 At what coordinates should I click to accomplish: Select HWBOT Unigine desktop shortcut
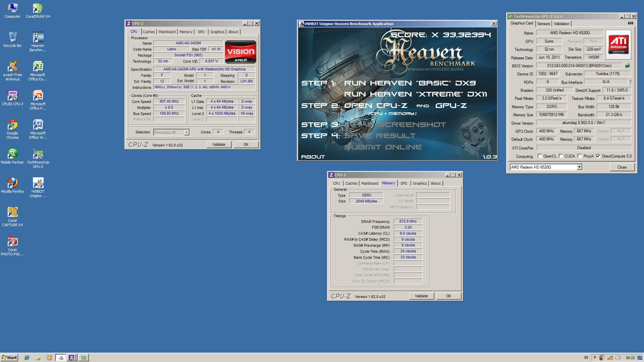pos(38,188)
